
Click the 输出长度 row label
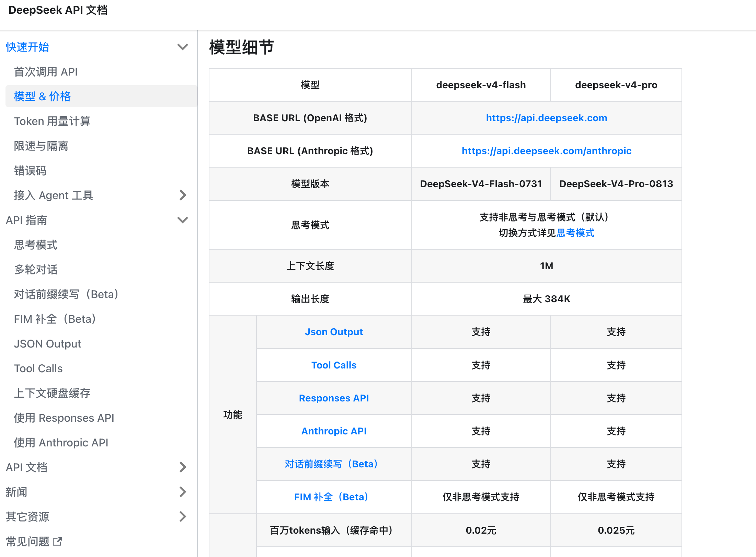pos(310,299)
